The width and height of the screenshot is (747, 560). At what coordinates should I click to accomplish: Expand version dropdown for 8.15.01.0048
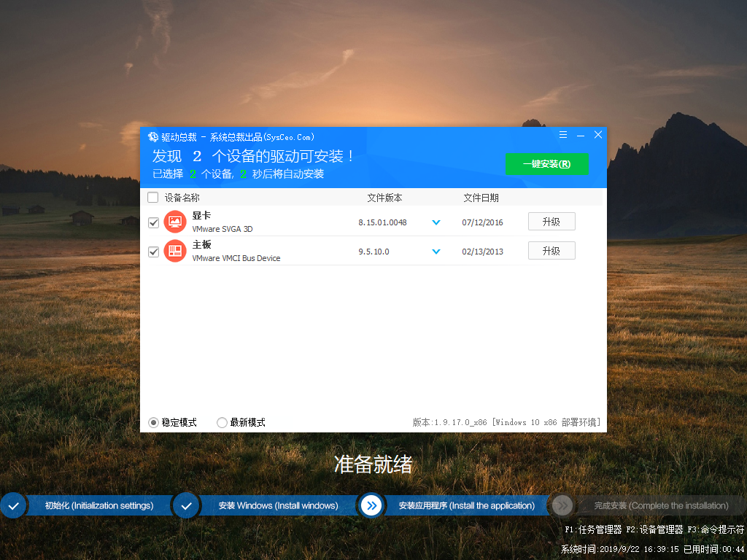click(x=436, y=222)
